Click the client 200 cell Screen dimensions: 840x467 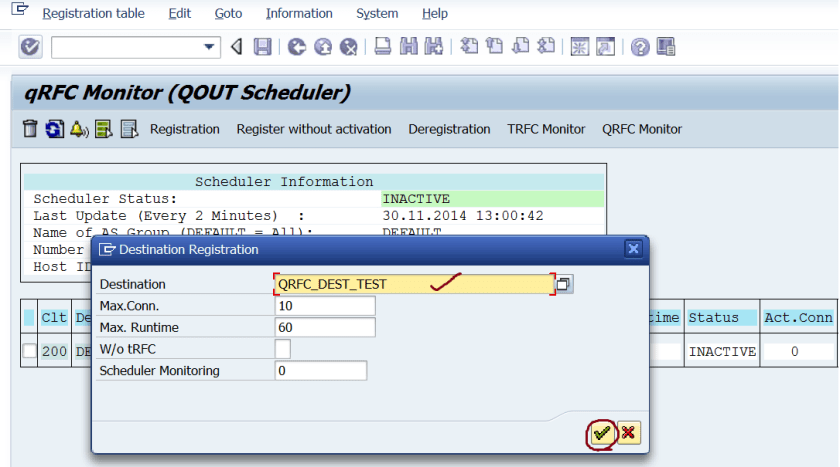coord(54,351)
